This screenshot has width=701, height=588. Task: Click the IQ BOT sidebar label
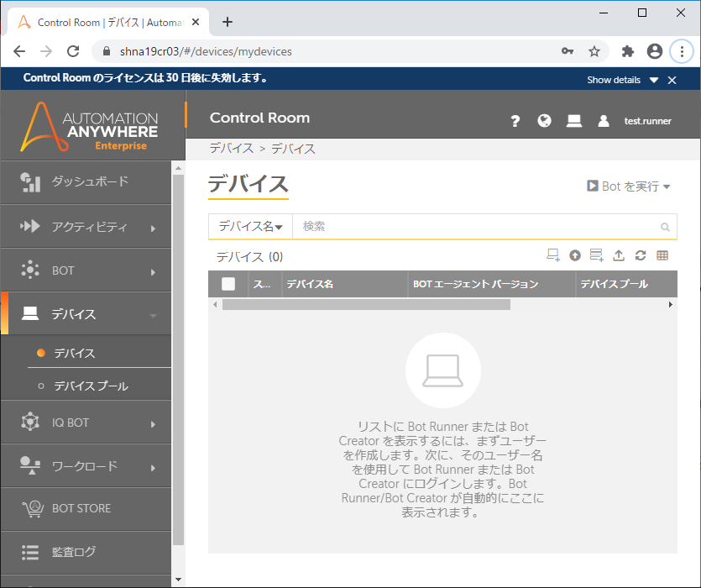(x=71, y=423)
